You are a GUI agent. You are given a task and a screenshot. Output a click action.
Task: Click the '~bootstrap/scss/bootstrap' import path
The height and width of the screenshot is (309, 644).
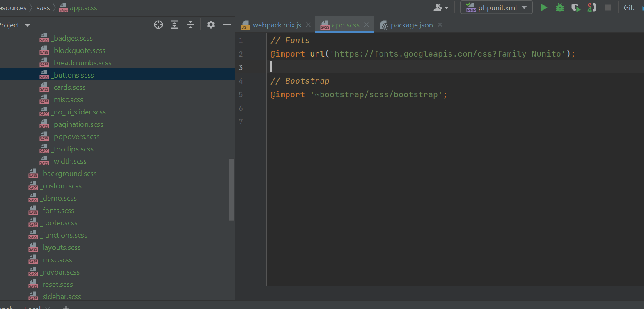pyautogui.click(x=376, y=95)
